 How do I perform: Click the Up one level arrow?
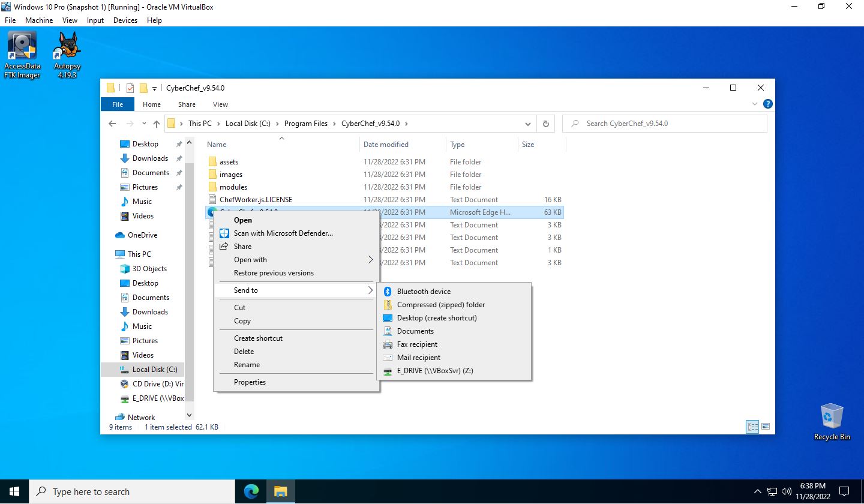pos(157,124)
